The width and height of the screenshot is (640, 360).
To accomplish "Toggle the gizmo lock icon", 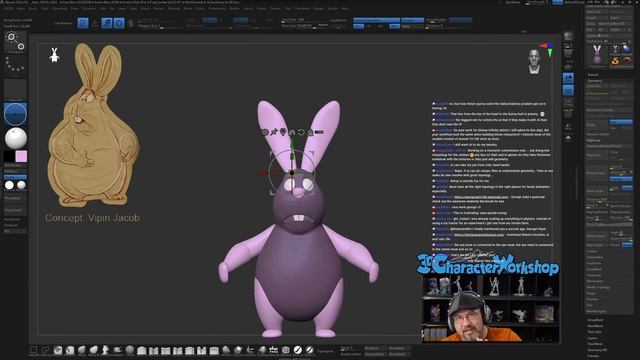I will 310,132.
